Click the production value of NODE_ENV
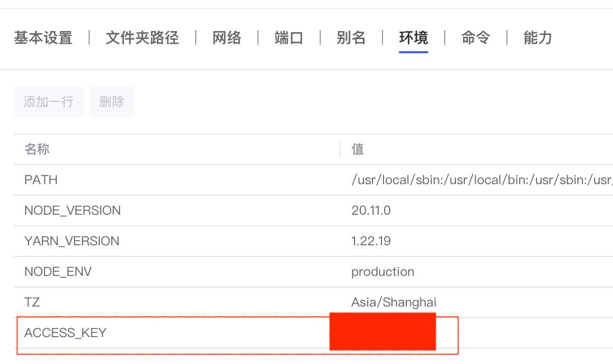The width and height of the screenshot is (613, 364). [x=382, y=272]
